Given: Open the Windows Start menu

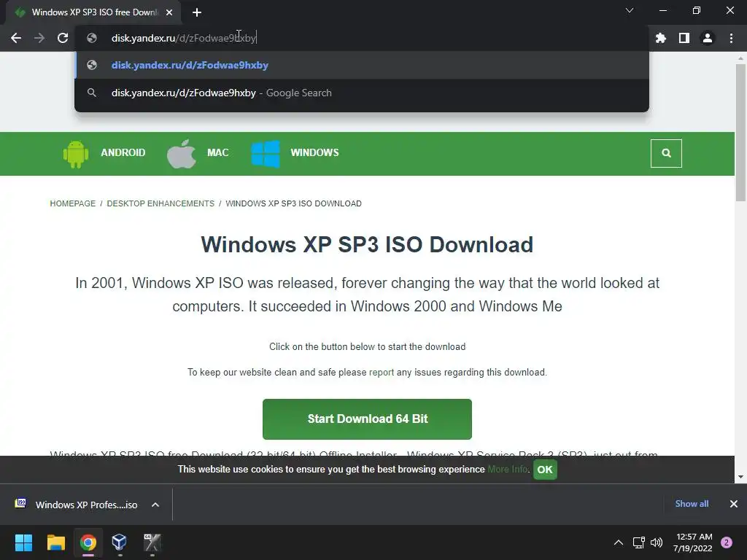Looking at the screenshot, I should [23, 542].
